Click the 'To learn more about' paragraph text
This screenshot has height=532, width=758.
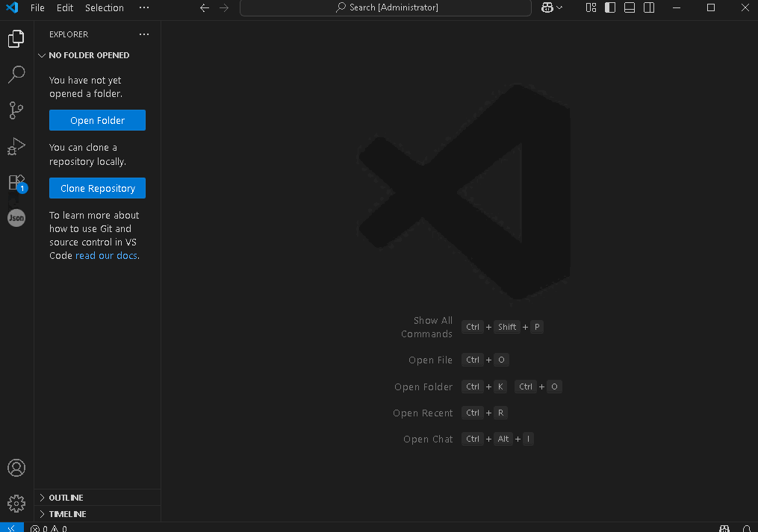pos(94,235)
